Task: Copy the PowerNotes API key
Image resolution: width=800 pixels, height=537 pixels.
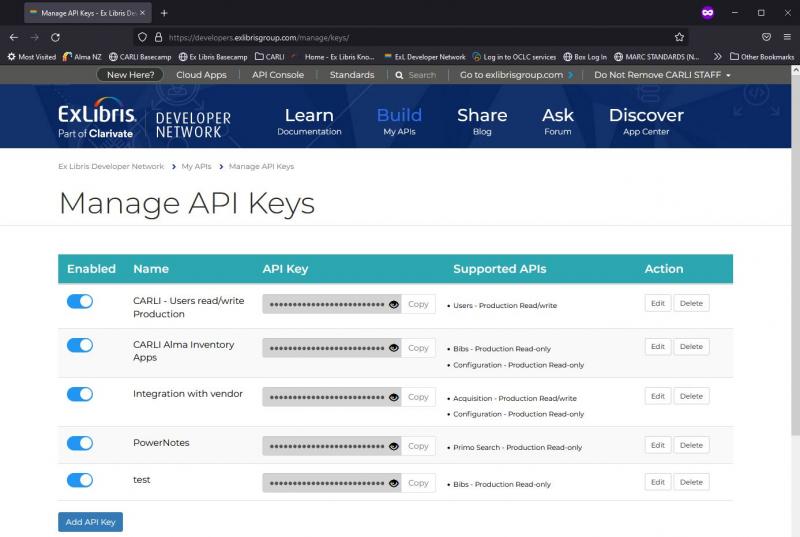Action: 418,446
